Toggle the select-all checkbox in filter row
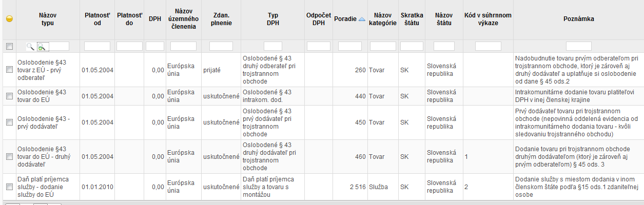This screenshot has width=644, height=205. pos(9,46)
